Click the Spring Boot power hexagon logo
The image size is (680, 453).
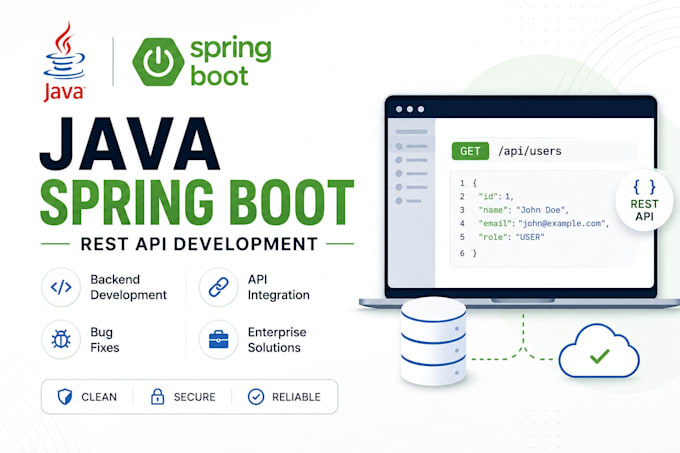(158, 62)
